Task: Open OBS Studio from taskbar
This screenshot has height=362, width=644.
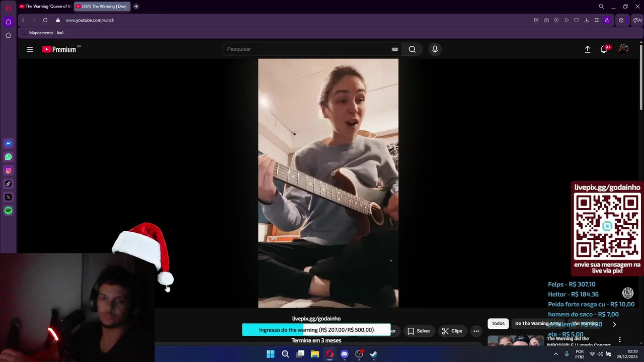Action: (359, 354)
